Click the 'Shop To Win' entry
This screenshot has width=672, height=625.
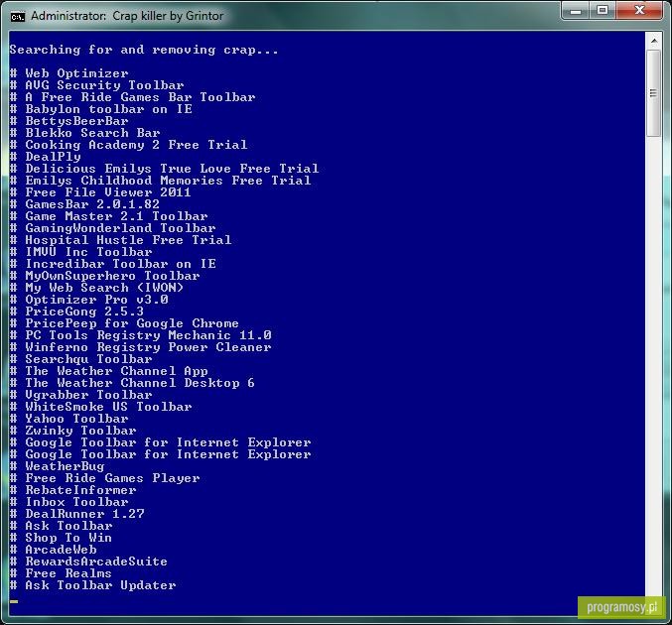click(x=61, y=538)
